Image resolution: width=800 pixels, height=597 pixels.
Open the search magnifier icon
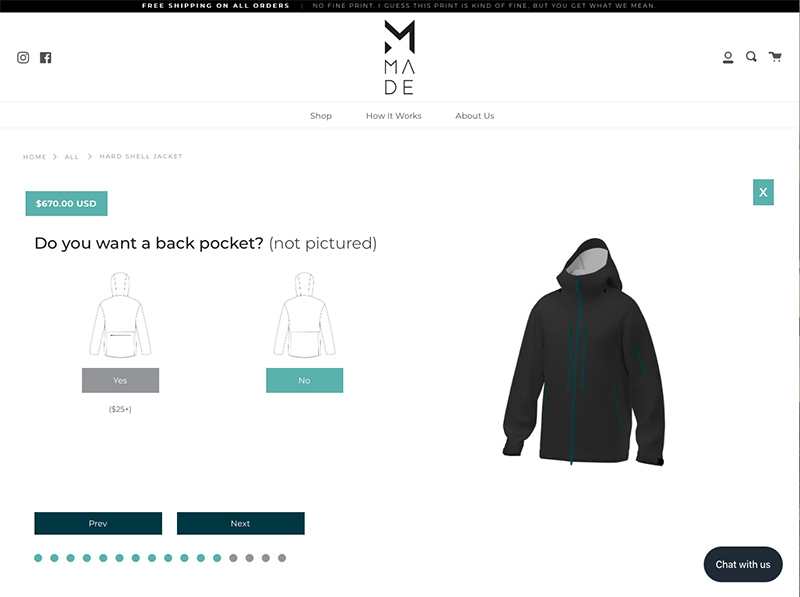(x=751, y=57)
